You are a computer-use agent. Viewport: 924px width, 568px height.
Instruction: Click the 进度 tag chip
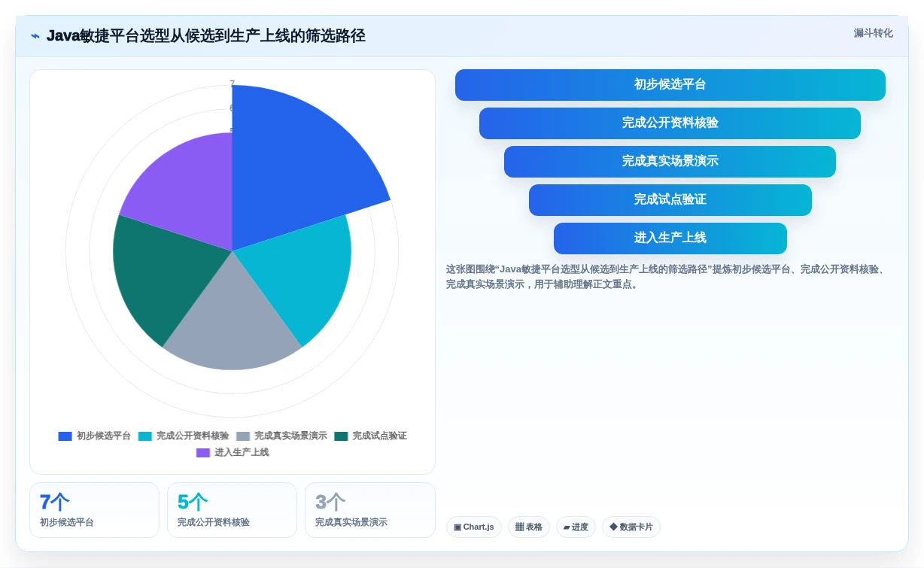576,527
